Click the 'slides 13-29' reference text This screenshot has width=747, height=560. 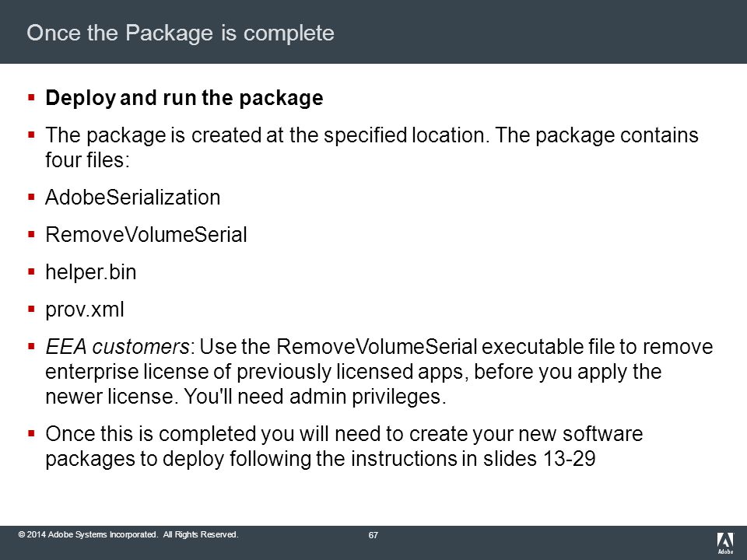click(539, 459)
